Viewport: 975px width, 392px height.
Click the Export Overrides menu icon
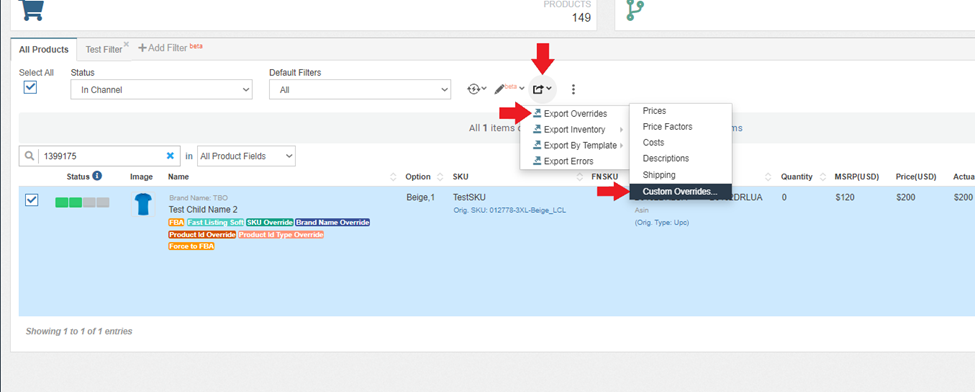[x=538, y=113]
